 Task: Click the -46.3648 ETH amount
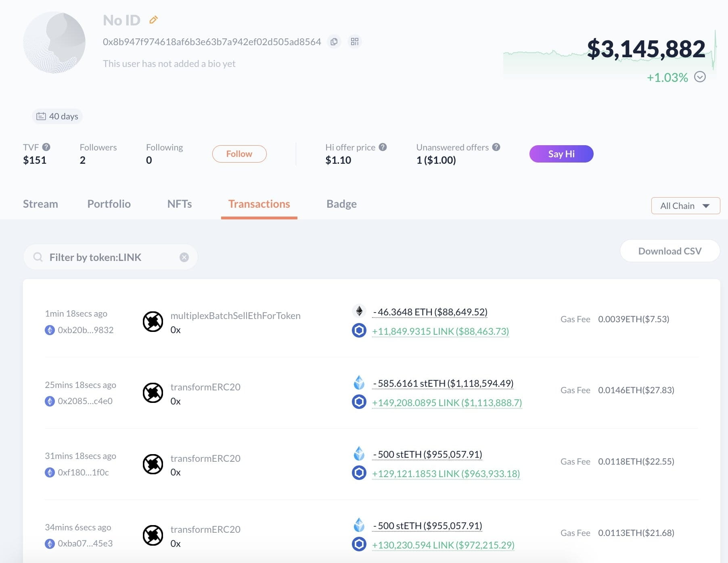pyautogui.click(x=430, y=312)
